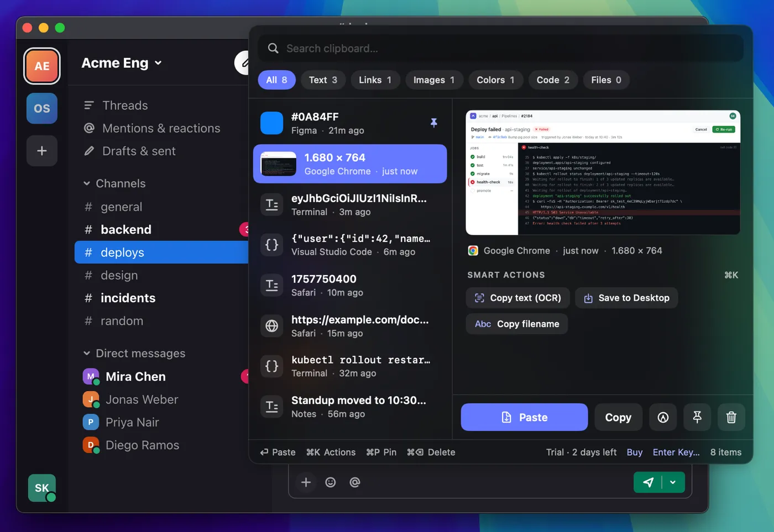Click text icon of the 1757750400 entry

[x=272, y=286]
